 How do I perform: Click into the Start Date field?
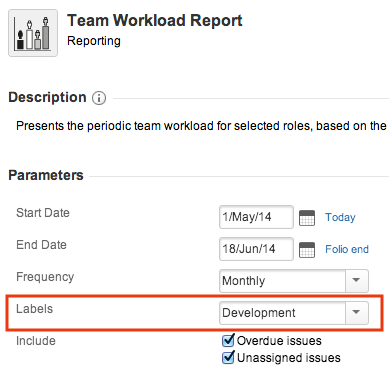(x=256, y=217)
